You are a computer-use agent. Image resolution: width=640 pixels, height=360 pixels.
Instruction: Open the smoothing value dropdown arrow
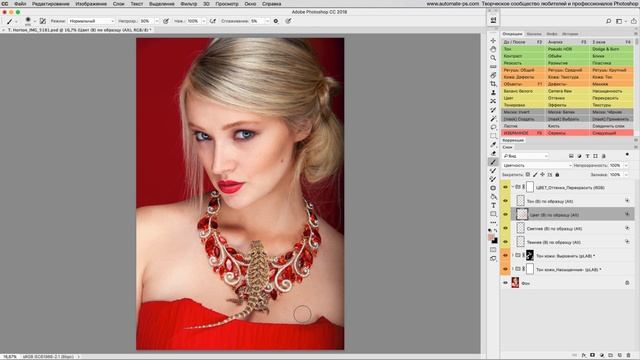(x=267, y=21)
